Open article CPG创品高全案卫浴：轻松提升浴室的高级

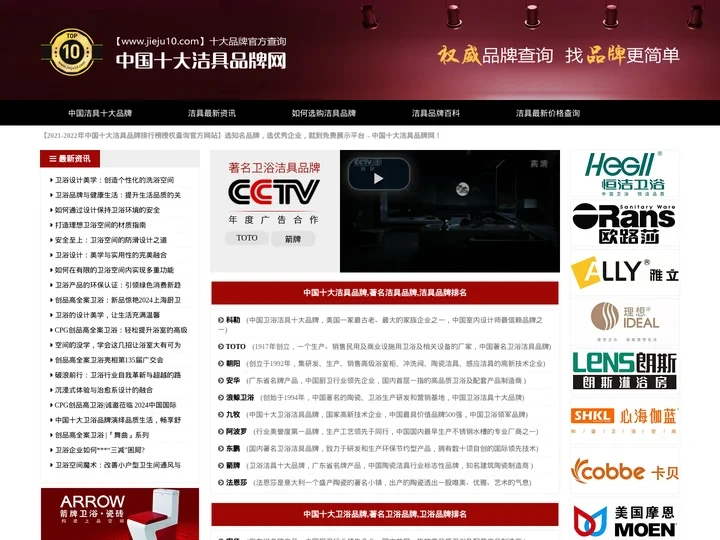click(121, 330)
